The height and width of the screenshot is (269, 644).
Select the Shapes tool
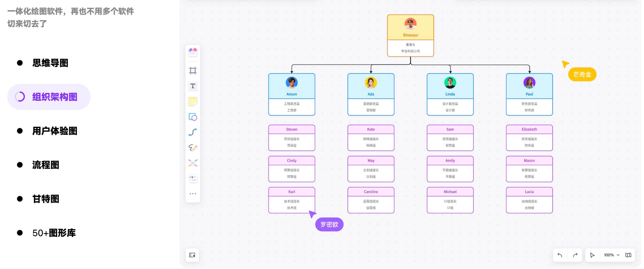point(193,117)
